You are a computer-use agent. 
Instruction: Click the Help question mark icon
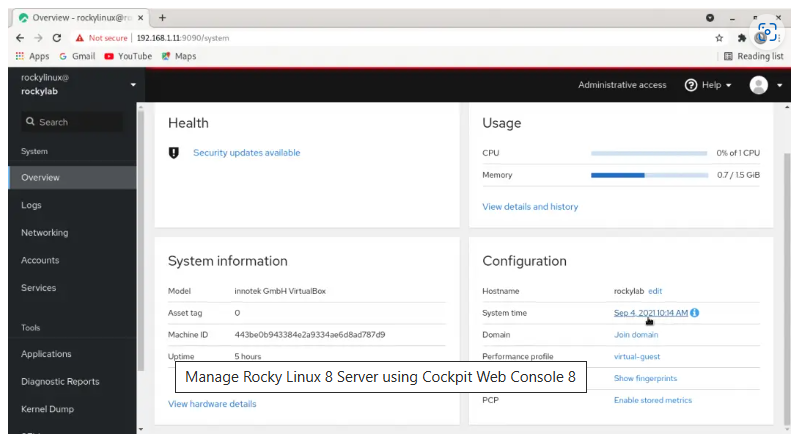(x=691, y=85)
